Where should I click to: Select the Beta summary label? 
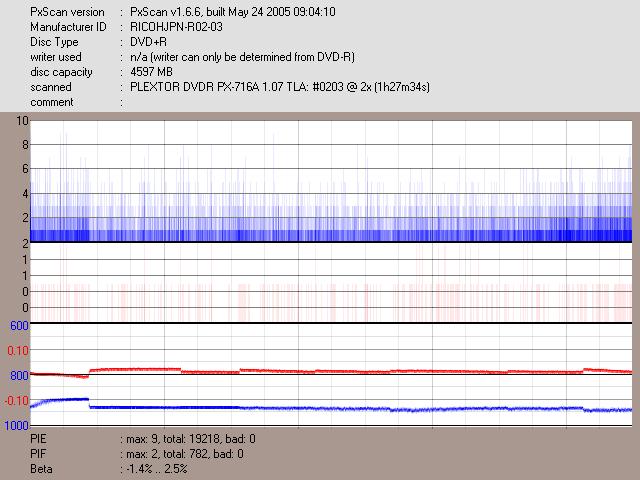(x=41, y=469)
